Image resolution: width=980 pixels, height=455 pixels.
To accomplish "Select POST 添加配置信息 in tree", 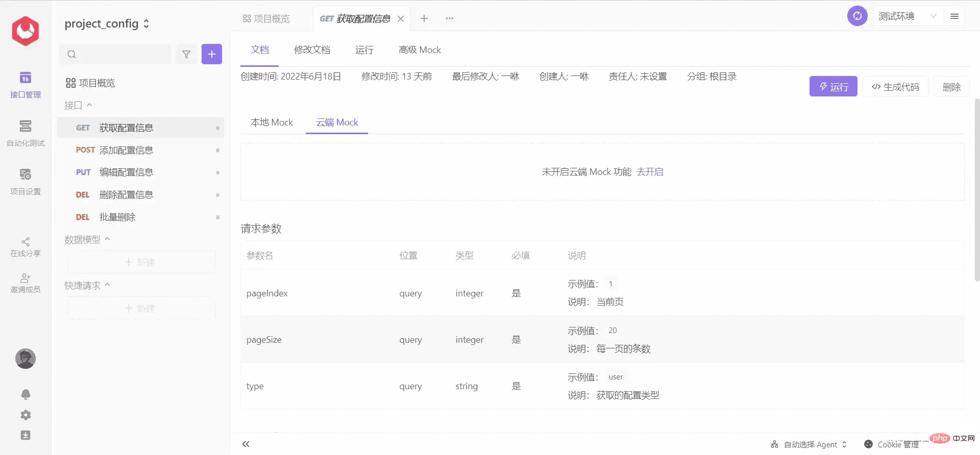I will pos(141,150).
